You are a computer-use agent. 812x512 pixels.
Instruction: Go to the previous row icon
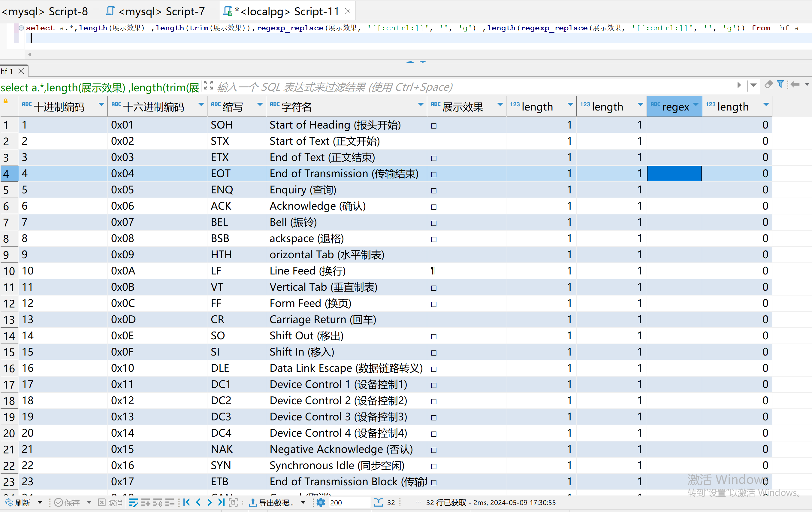(198, 503)
